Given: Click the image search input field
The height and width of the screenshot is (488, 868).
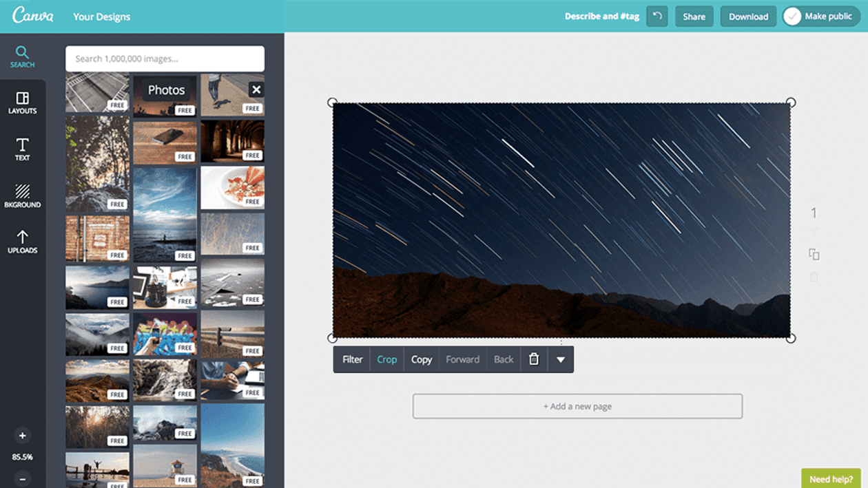Looking at the screenshot, I should tap(165, 59).
